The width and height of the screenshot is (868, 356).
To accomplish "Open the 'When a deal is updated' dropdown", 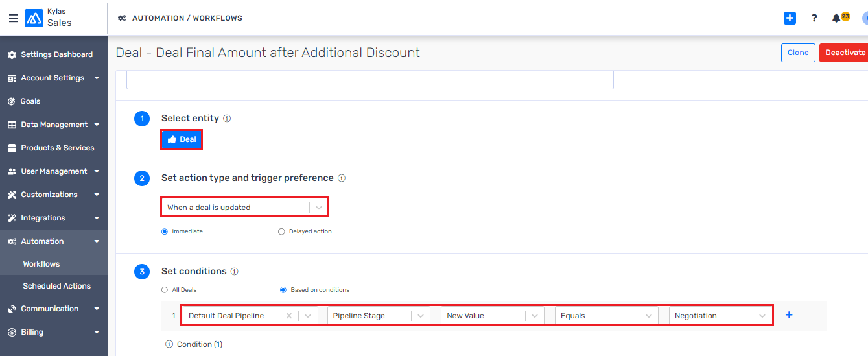I will pyautogui.click(x=244, y=208).
